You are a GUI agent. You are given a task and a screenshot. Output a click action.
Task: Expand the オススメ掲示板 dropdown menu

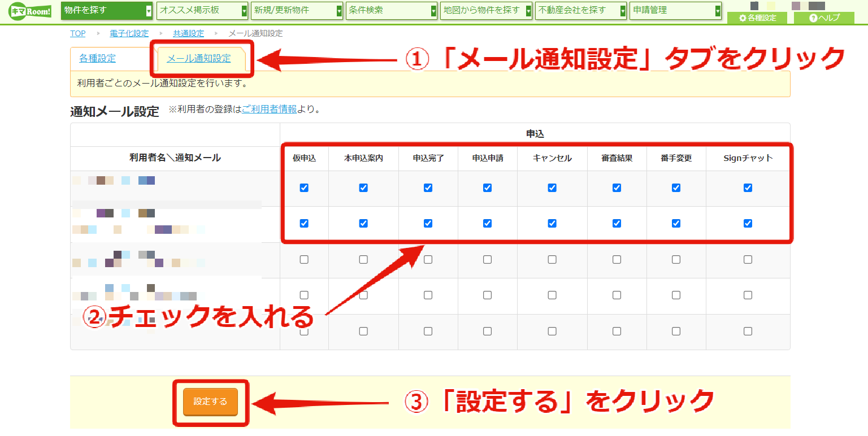pyautogui.click(x=202, y=10)
